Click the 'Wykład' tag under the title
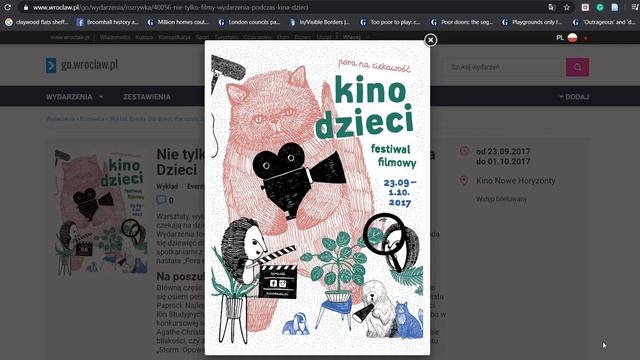Image resolution: width=640 pixels, height=360 pixels. (x=167, y=186)
